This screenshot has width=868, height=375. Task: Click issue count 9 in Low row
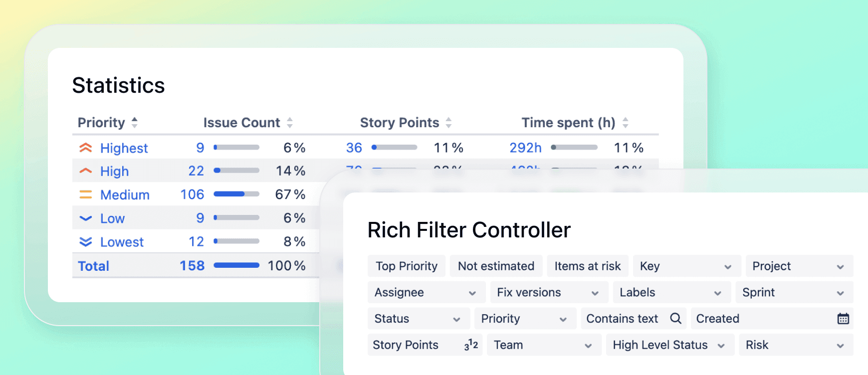point(200,218)
